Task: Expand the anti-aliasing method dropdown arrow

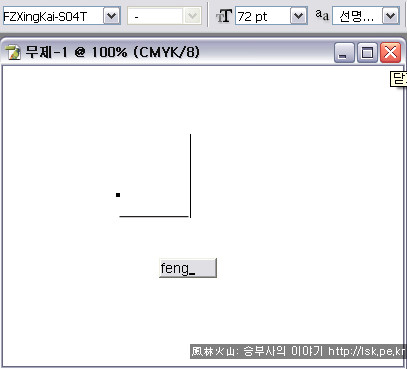Action: [x=390, y=16]
